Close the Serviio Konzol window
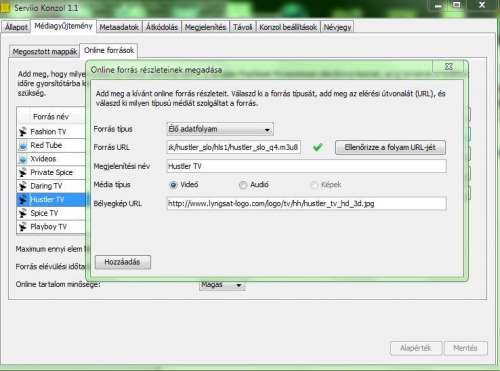 (x=482, y=5)
